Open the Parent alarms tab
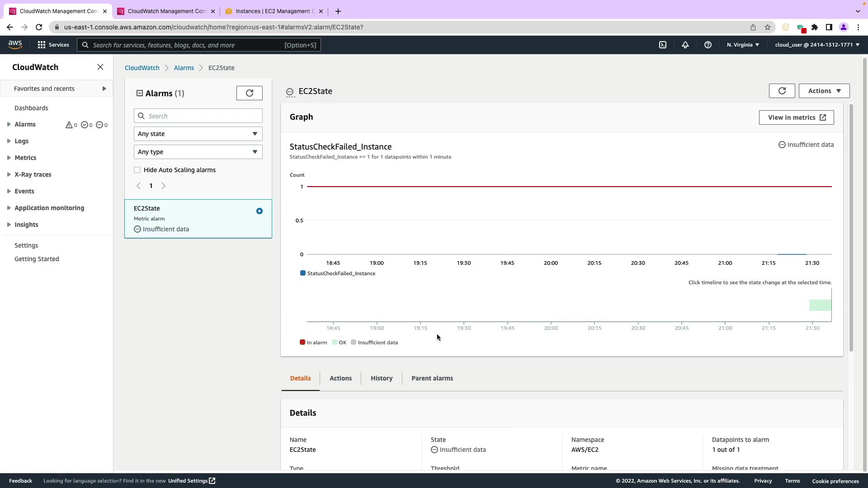 432,378
